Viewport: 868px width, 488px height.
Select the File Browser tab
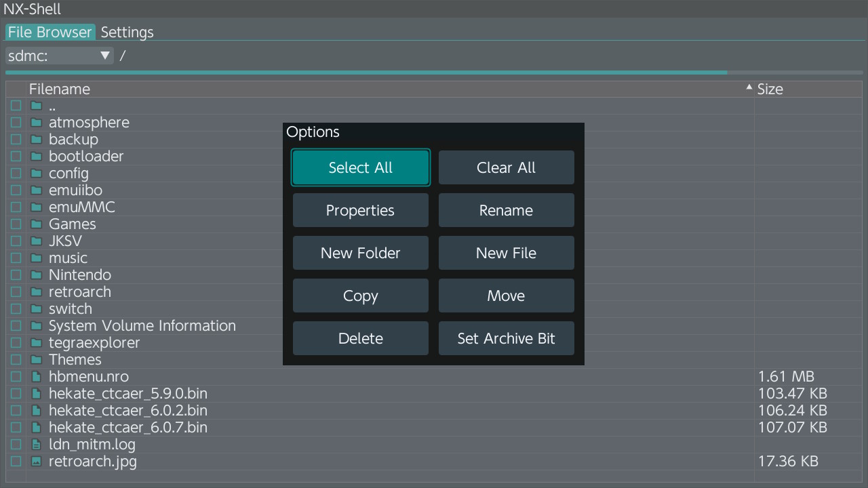click(x=50, y=32)
